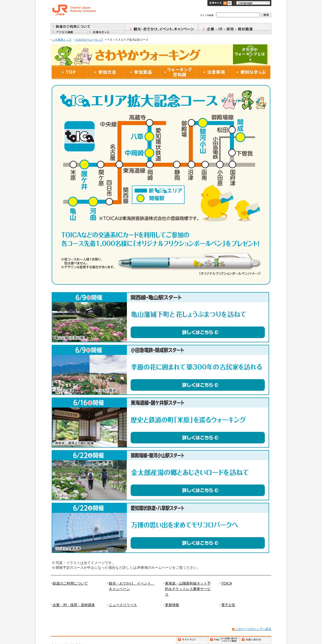Open あじさいロード course photo

pyautogui.click(x=90, y=480)
